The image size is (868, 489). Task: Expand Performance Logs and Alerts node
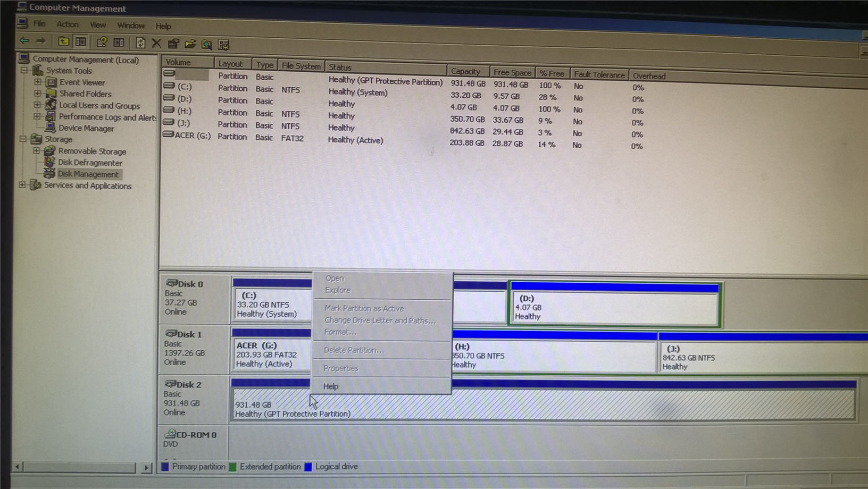[37, 116]
